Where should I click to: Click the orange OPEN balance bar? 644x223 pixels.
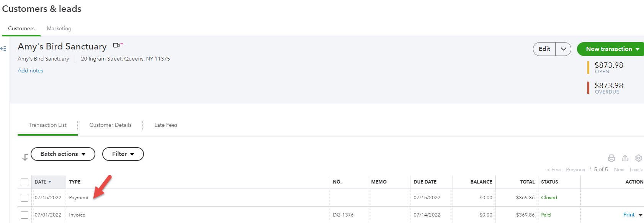pos(588,67)
